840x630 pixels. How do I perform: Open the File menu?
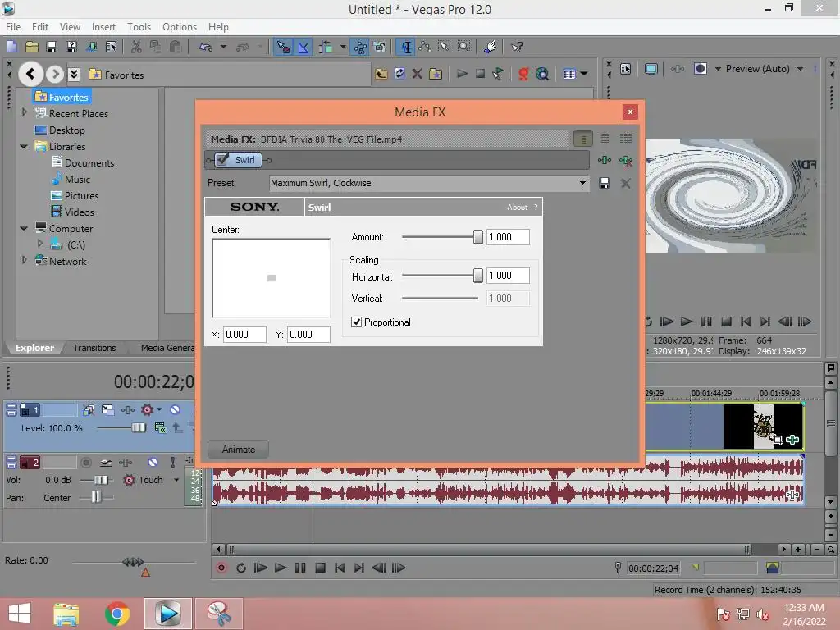coord(13,27)
